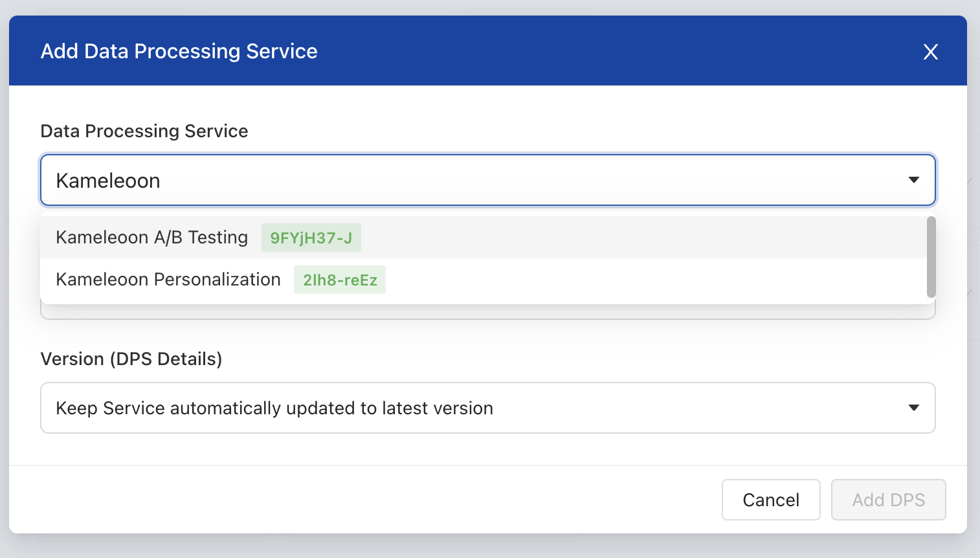Collapse the service list using its caret arrow
The height and width of the screenshot is (558, 980).
pyautogui.click(x=913, y=180)
